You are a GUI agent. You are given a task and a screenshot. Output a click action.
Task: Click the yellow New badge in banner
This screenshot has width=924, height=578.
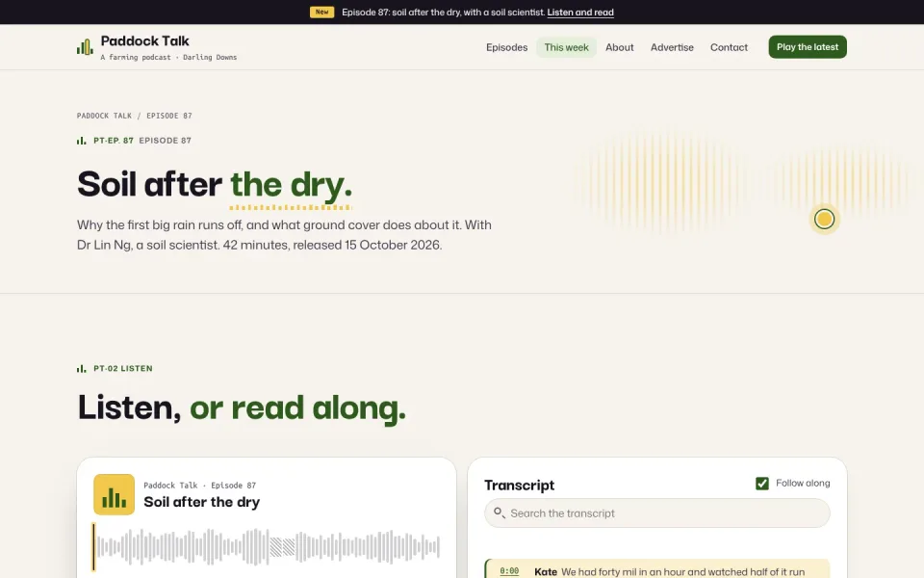[321, 12]
